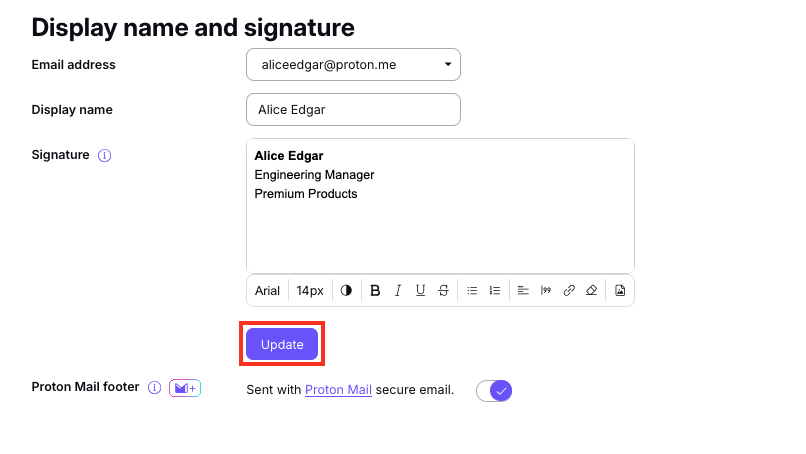Image resolution: width=806 pixels, height=454 pixels.
Task: Click into the Display name field
Action: pyautogui.click(x=353, y=110)
